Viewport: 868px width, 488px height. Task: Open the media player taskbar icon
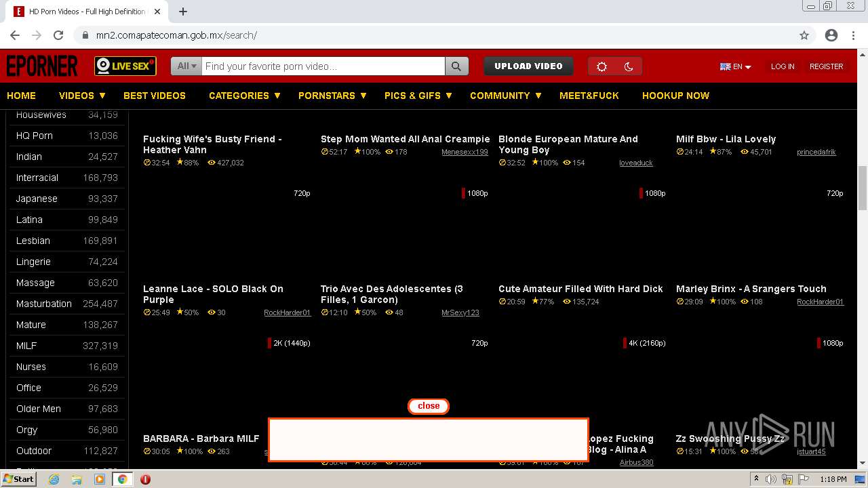click(x=100, y=479)
